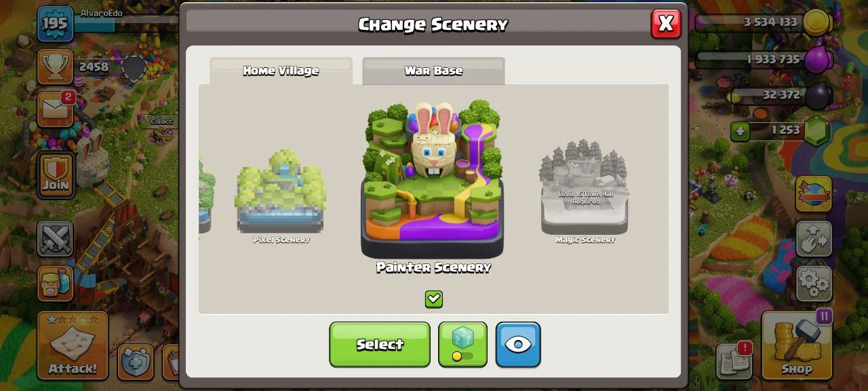The height and width of the screenshot is (391, 868).
Task: Open the globe events icon
Action: coord(814,194)
